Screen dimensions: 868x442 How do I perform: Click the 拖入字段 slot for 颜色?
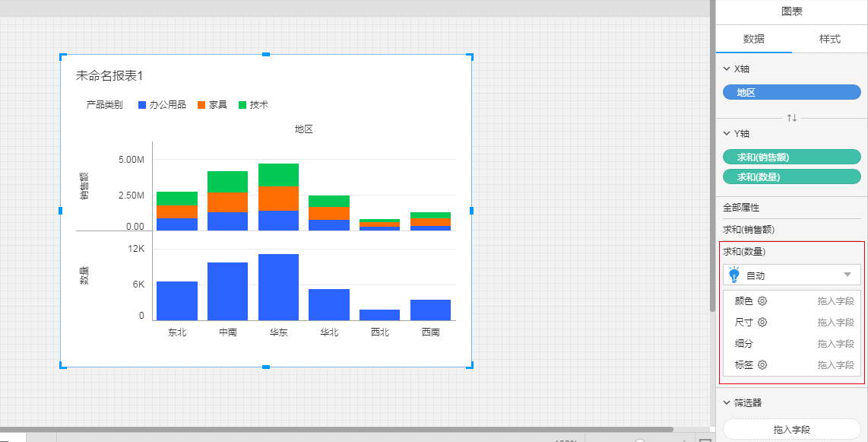(x=836, y=300)
